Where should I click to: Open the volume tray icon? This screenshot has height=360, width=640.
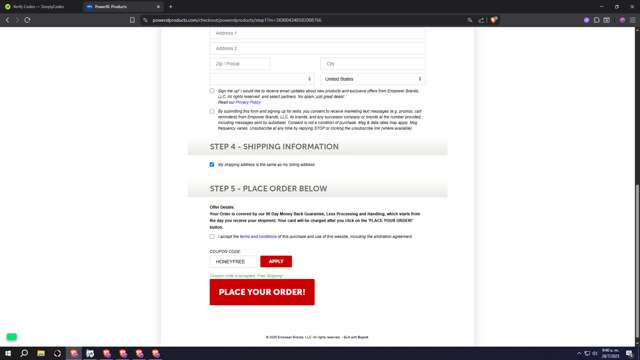point(595,353)
